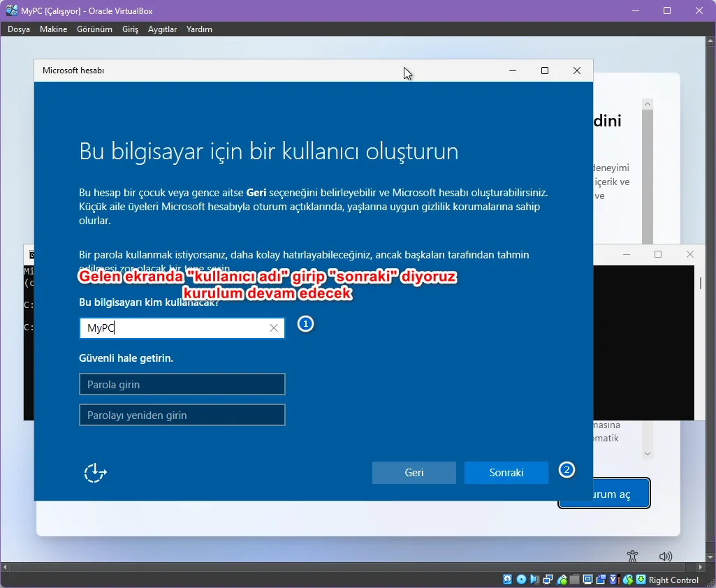This screenshot has width=716, height=588.
Task: Close the background command prompt window
Action: (690, 254)
